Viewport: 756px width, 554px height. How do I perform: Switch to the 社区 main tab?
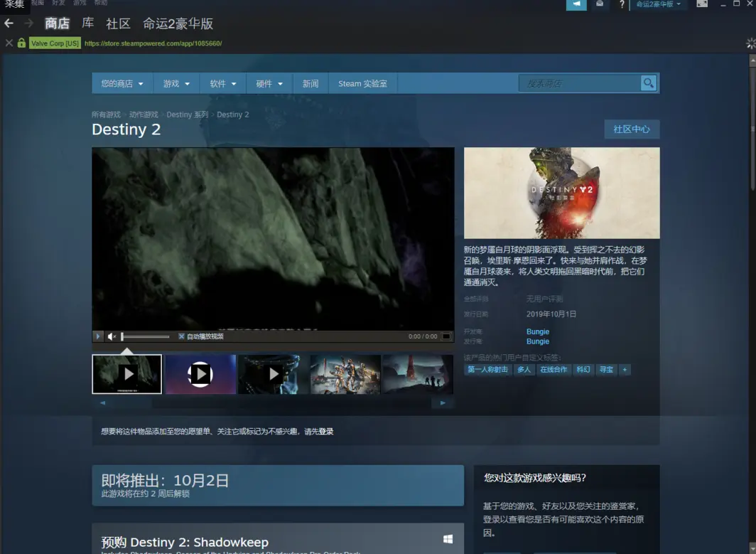(x=118, y=23)
